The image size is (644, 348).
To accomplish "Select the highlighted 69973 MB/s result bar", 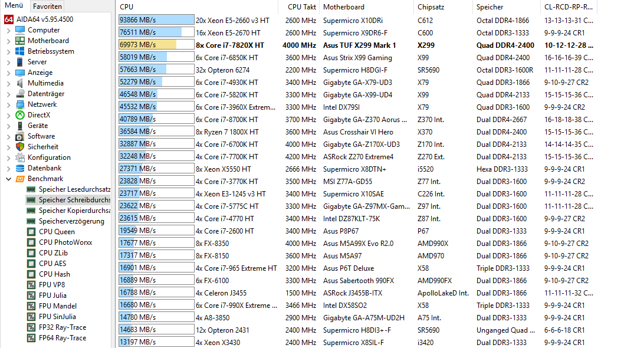I will pyautogui.click(x=156, y=45).
